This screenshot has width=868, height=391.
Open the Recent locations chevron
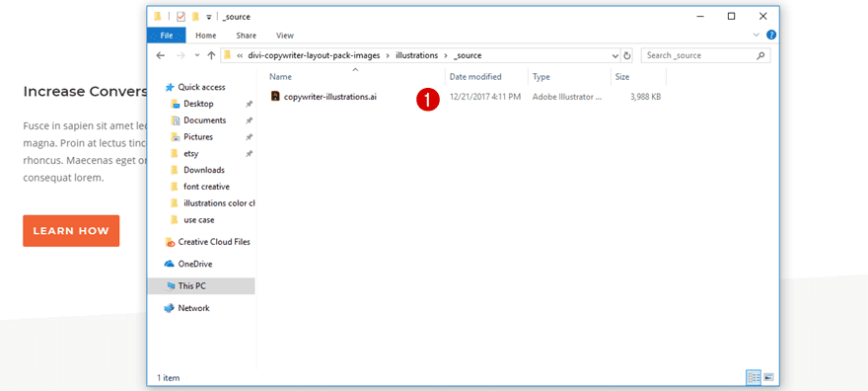(197, 55)
